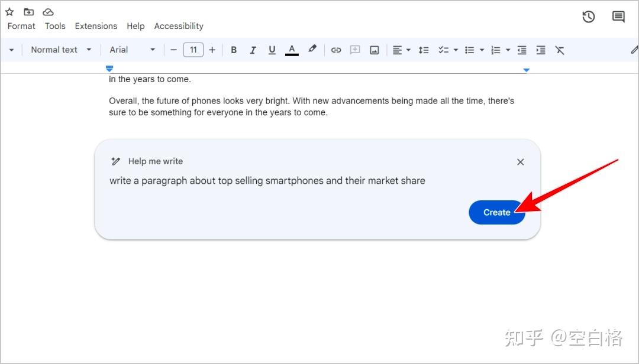Decrease font size with minus button
Image resolution: width=639 pixels, height=364 pixels.
click(x=173, y=50)
